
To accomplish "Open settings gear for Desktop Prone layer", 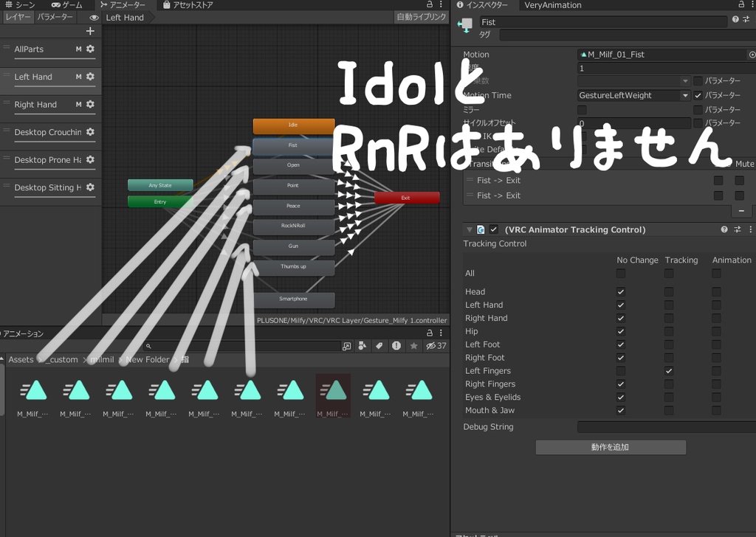I will [x=90, y=160].
